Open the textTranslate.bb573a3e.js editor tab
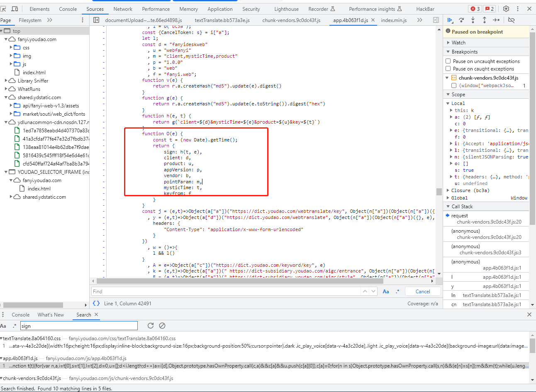The image size is (536, 392). click(222, 20)
